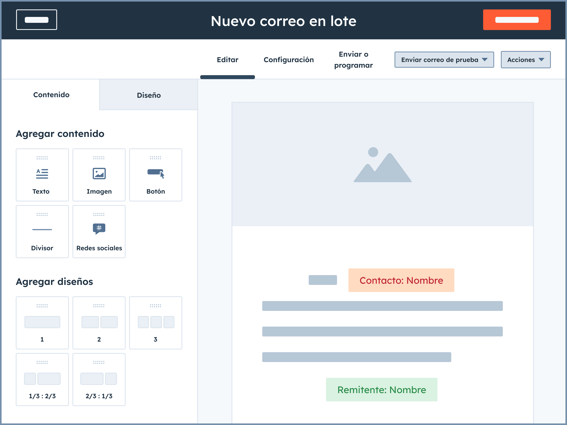Image resolution: width=567 pixels, height=425 pixels.
Task: Pick the 1/3 : 2/3 column layout
Action: point(42,379)
